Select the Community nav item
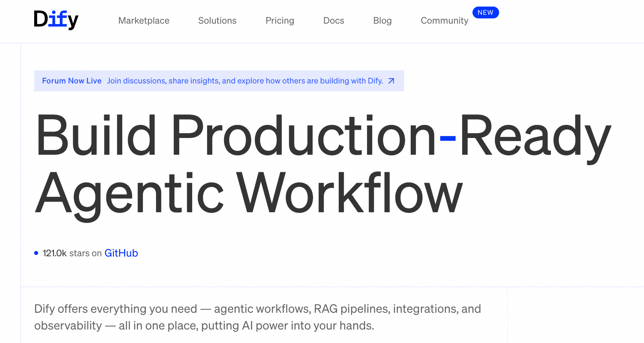This screenshot has width=644, height=343. tap(444, 21)
